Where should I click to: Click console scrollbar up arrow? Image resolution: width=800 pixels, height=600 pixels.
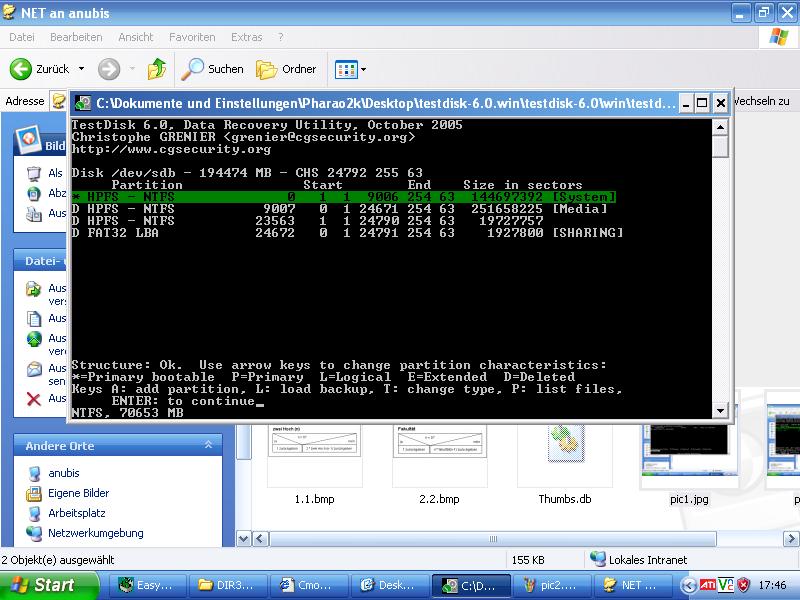[720, 127]
